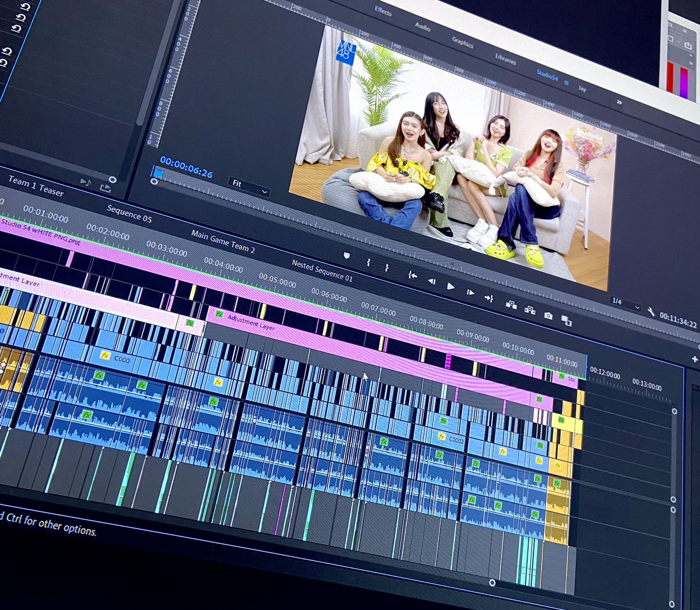Play the sequence in the Program Monitor

tap(450, 286)
